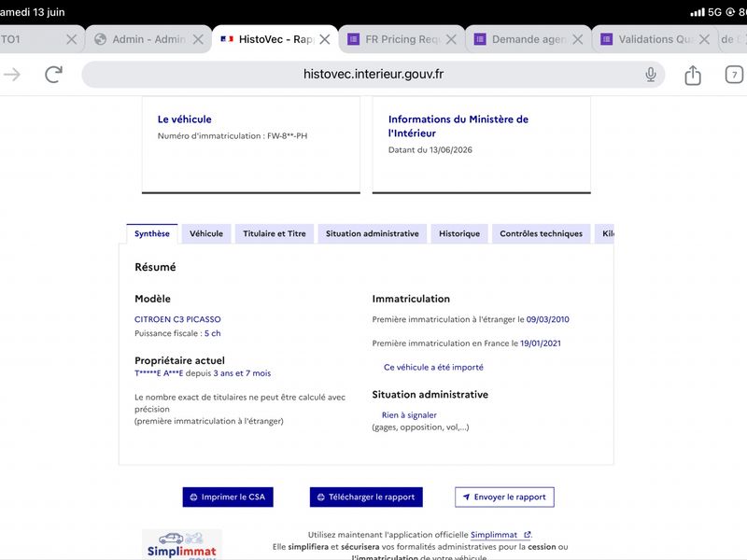
Task: Click the Datant du 13/06/2026 text
Action: pyautogui.click(x=430, y=150)
